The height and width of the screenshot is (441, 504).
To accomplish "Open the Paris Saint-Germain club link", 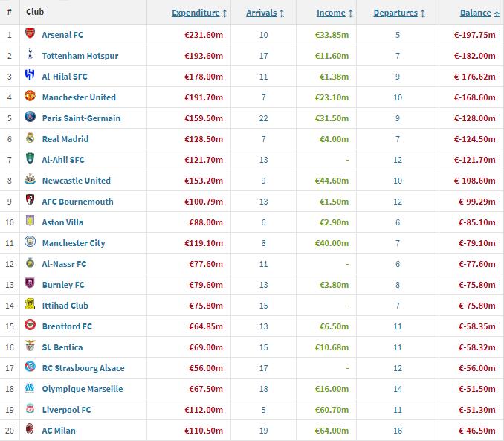I will tap(81, 118).
